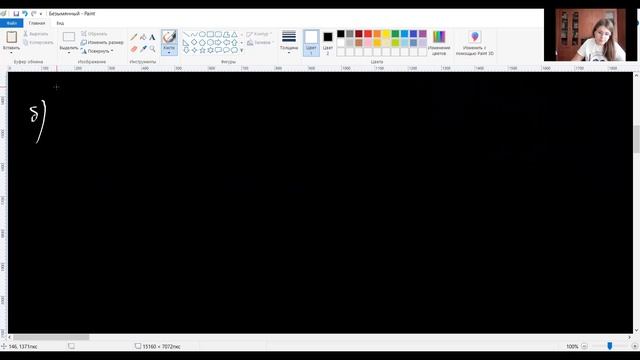
Task: Open the shape Fill dropdown
Action: click(260, 42)
